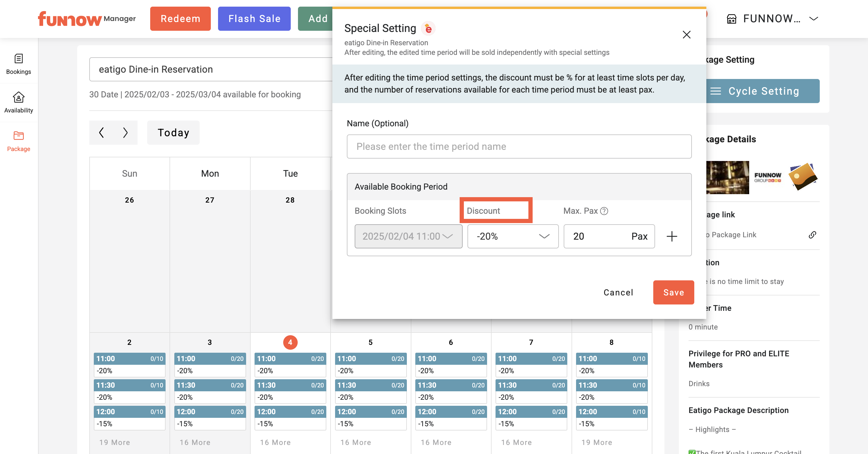Select date 26 in the calendar
Image resolution: width=868 pixels, height=454 pixels.
pyautogui.click(x=129, y=200)
